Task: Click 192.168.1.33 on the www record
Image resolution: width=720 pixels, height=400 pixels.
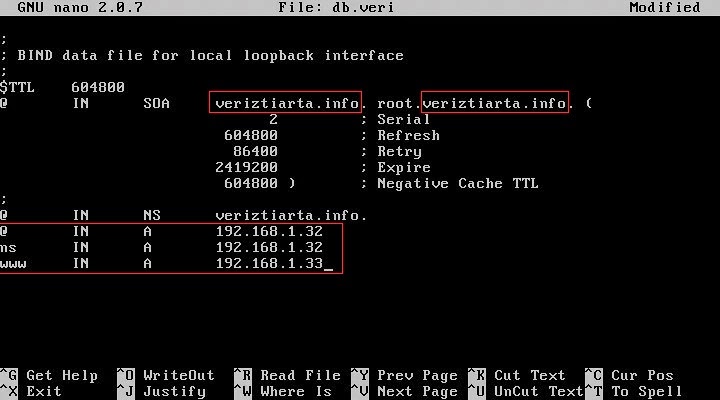Action: pyautogui.click(x=269, y=264)
